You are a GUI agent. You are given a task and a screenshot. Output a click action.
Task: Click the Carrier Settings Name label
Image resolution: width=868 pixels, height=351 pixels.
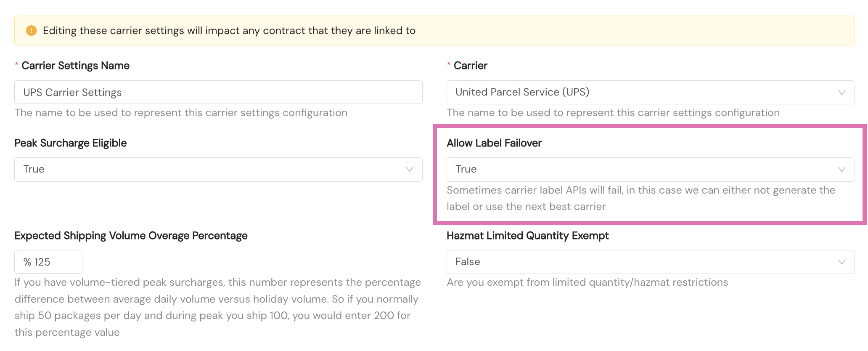pos(75,66)
